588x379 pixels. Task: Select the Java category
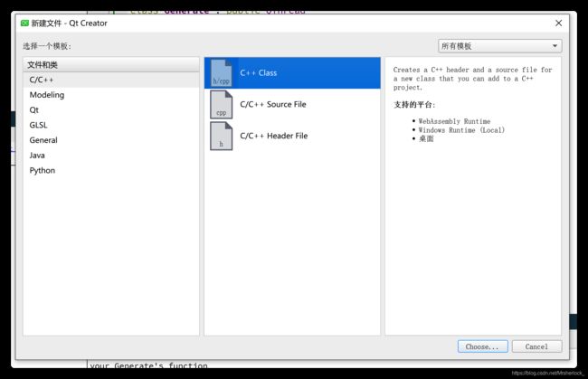[111, 156]
